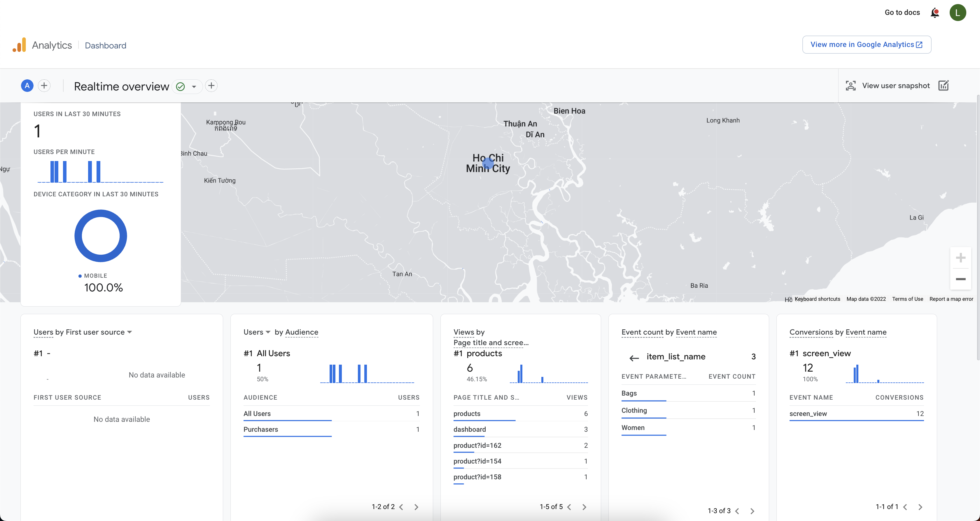980x521 pixels.
Task: Open Users by First user source dropdown
Action: [x=129, y=332]
